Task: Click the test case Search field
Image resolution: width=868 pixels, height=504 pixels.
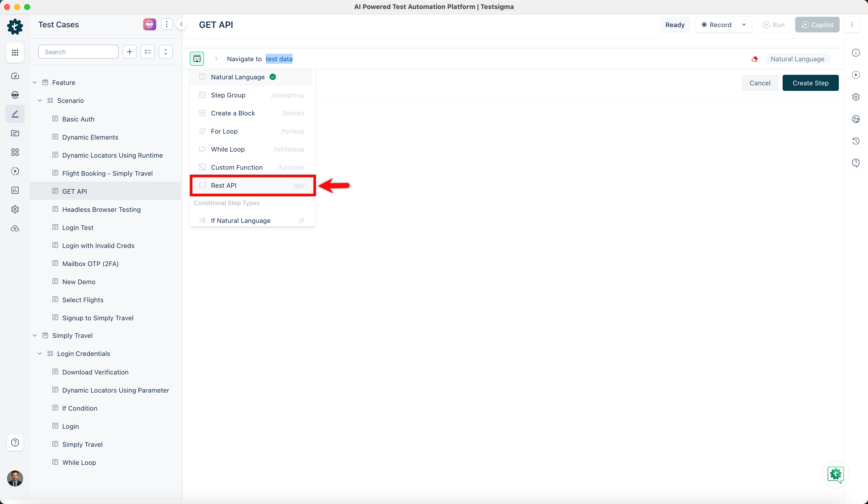Action: pos(78,52)
